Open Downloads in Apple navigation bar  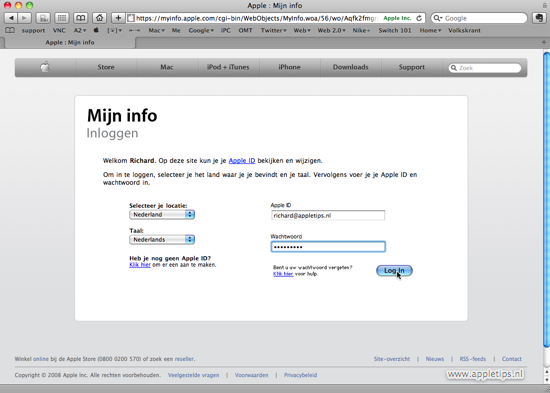click(x=350, y=67)
